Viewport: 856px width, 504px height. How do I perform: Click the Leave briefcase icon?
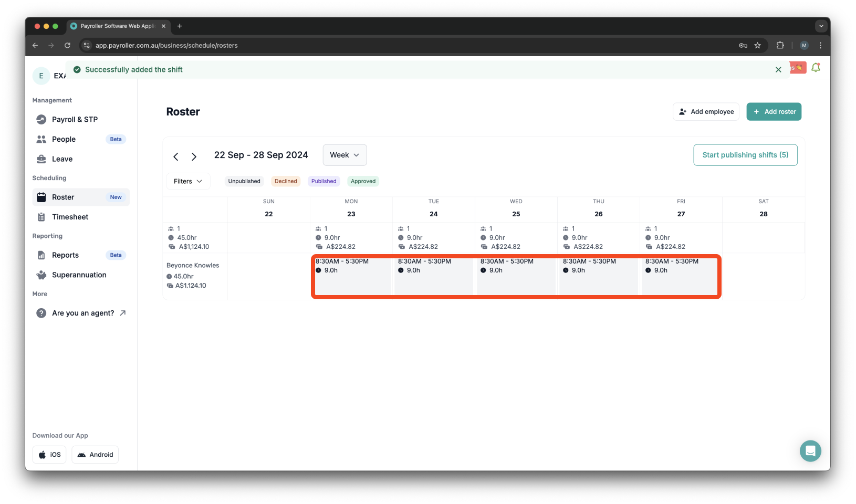[41, 159]
